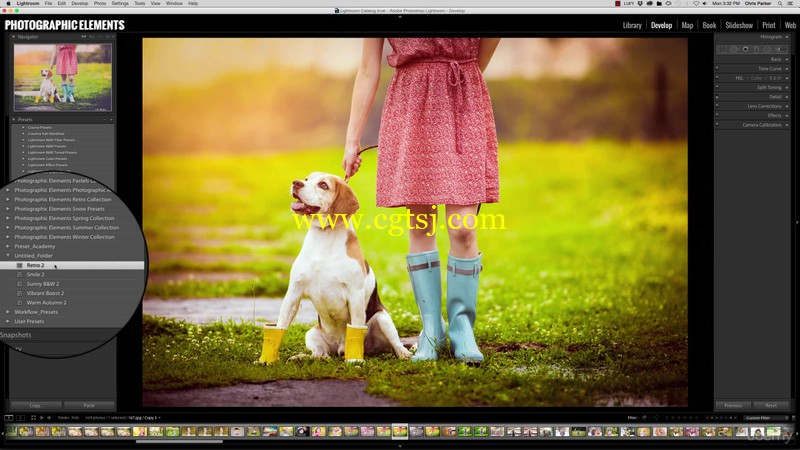
Task: Expand the Workflow_Presets folder
Action: pyautogui.click(x=7, y=312)
